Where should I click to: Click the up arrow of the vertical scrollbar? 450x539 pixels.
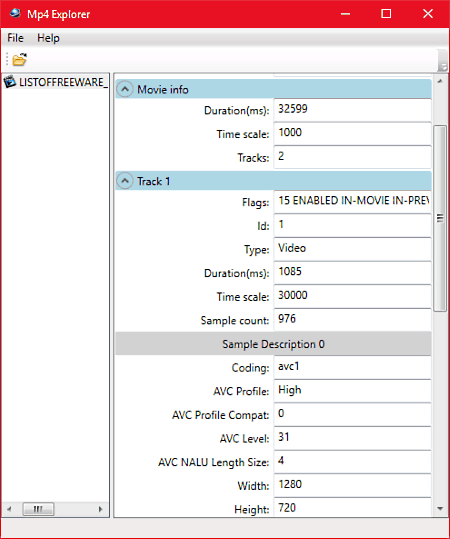coord(440,81)
